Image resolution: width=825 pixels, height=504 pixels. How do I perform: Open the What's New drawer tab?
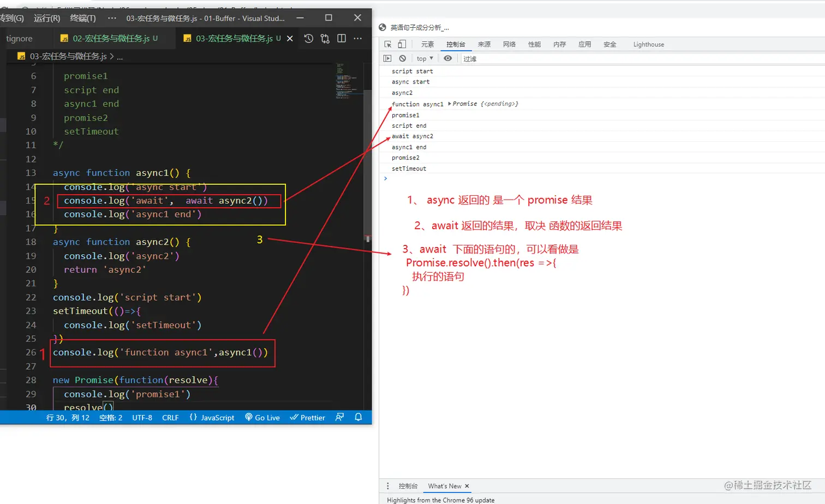coord(444,486)
